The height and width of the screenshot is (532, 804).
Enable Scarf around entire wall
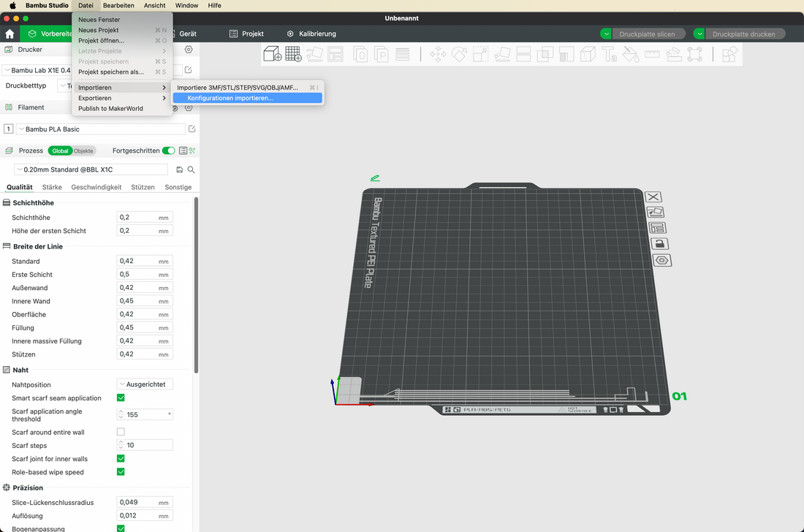pos(121,432)
